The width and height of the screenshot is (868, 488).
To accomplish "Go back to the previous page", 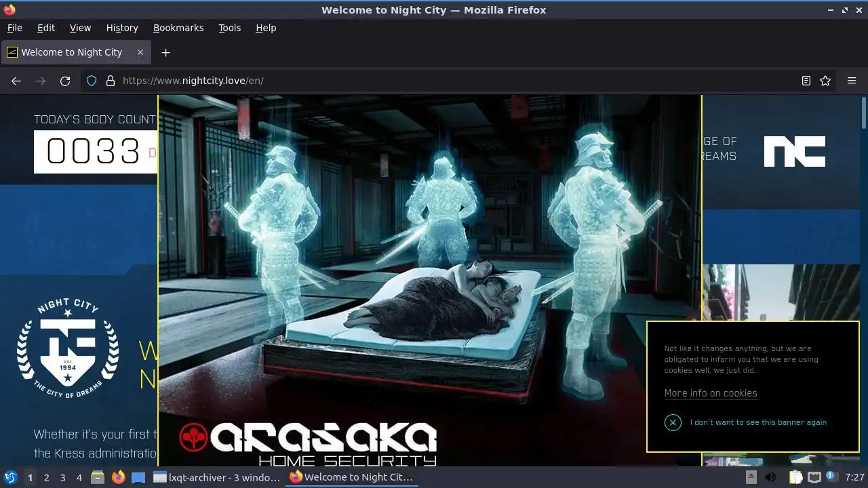I will 16,81.
